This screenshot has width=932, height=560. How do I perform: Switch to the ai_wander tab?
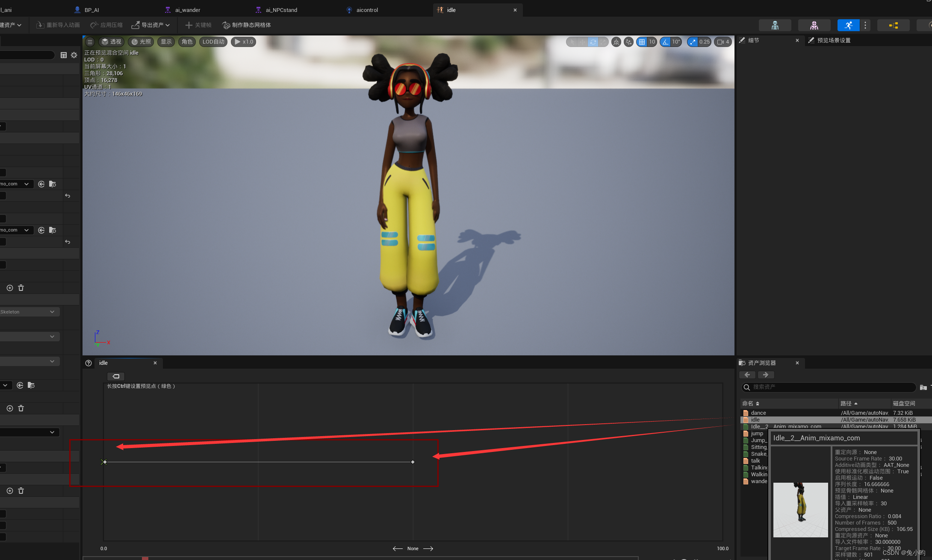click(x=187, y=10)
